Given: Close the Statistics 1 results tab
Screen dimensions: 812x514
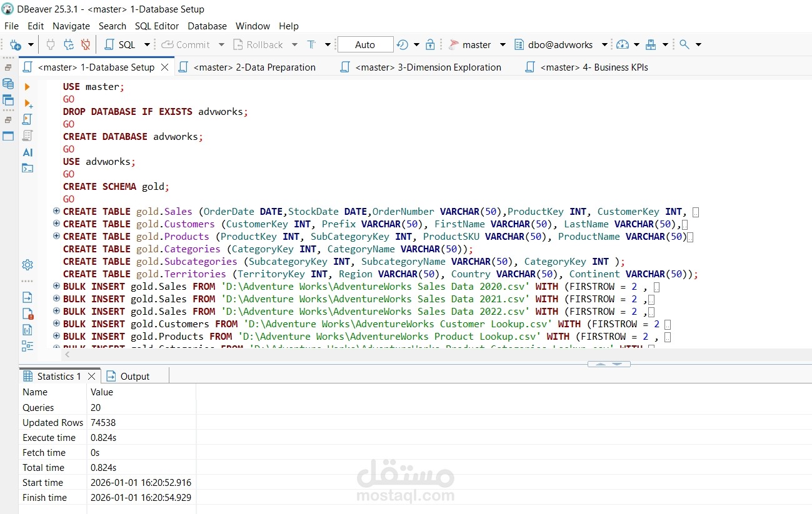Looking at the screenshot, I should 91,376.
